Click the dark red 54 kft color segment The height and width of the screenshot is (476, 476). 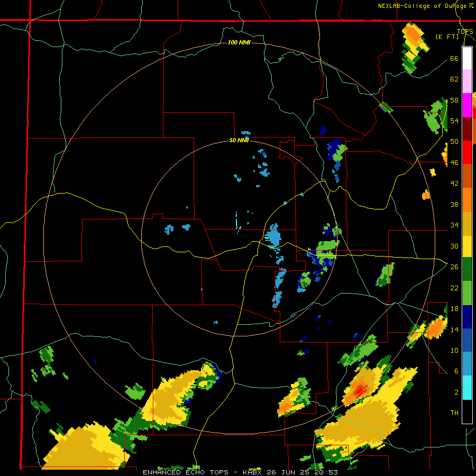(467, 129)
